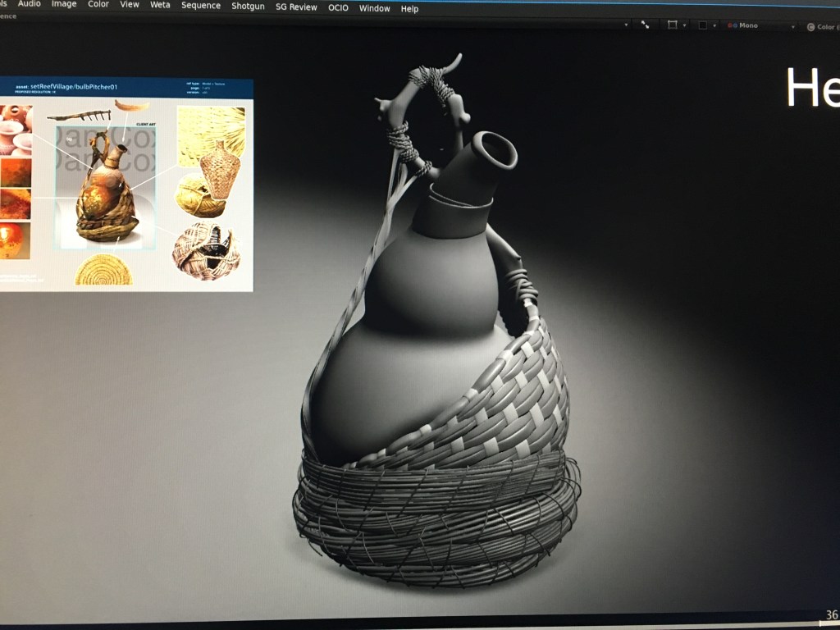Viewport: 840px width, 630px height.
Task: Expand the leftmost dropdown arrow before expand icon
Action: tap(627, 25)
